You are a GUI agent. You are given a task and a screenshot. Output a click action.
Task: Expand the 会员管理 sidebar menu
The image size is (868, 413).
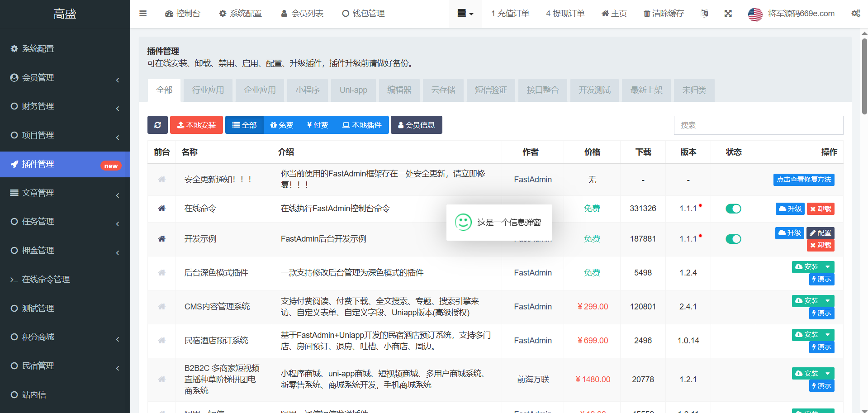tap(65, 78)
